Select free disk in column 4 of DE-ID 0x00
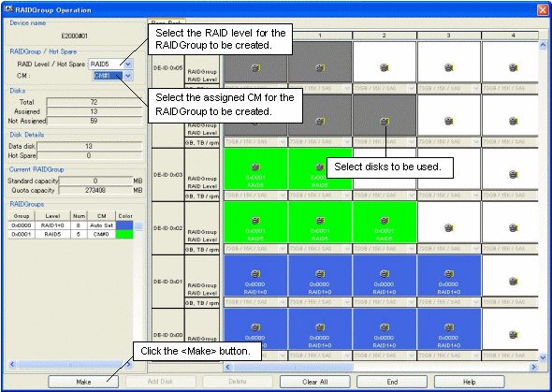This screenshot has width=552, height=392. pos(510,329)
